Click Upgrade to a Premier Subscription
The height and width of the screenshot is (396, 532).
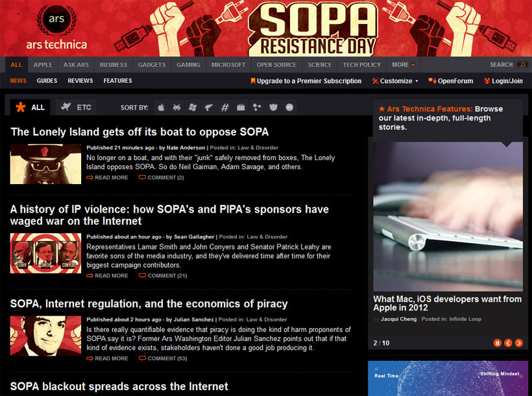(306, 81)
